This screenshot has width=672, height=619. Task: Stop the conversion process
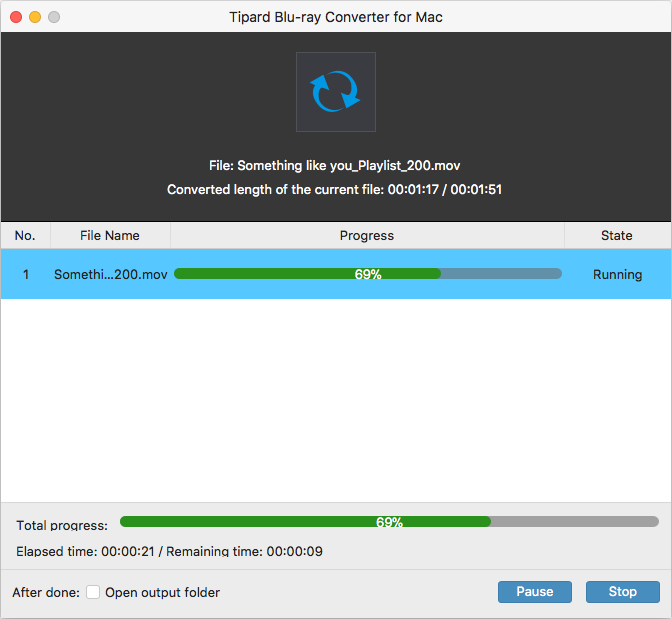tap(622, 592)
